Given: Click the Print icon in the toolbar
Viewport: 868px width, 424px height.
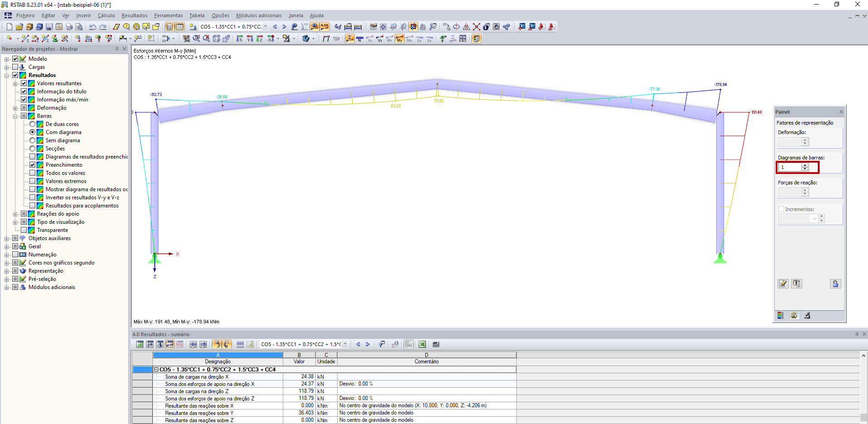Looking at the screenshot, I should tap(69, 27).
